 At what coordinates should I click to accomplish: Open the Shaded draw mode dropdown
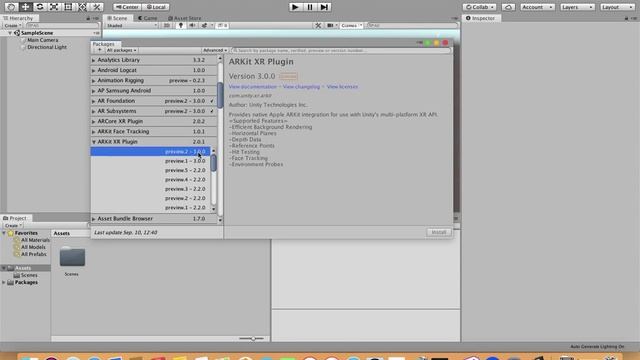(131, 25)
